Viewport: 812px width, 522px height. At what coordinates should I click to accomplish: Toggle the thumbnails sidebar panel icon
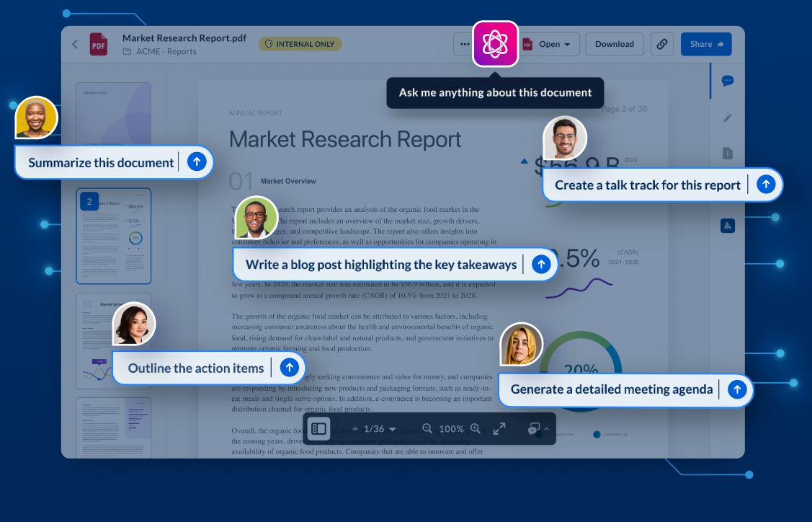pos(318,429)
